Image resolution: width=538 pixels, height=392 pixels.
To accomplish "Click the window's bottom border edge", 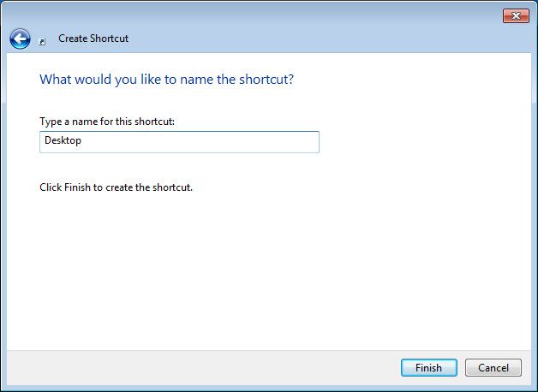I will 269,389.
